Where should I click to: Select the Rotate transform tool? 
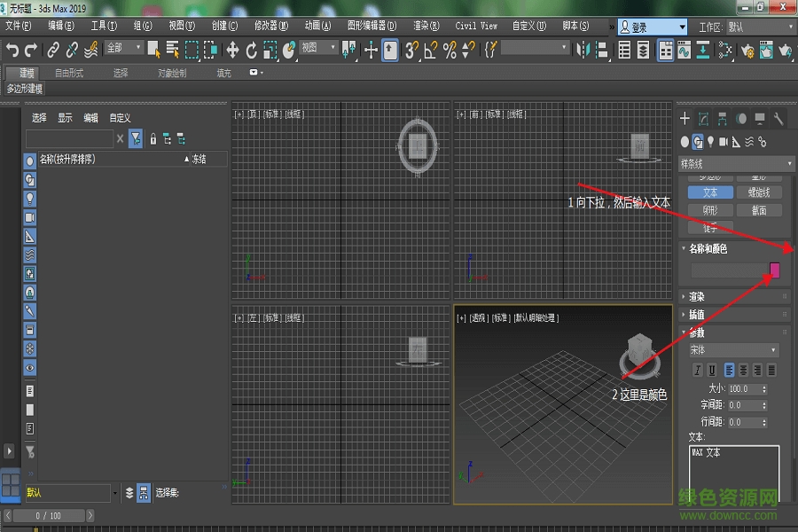[252, 50]
